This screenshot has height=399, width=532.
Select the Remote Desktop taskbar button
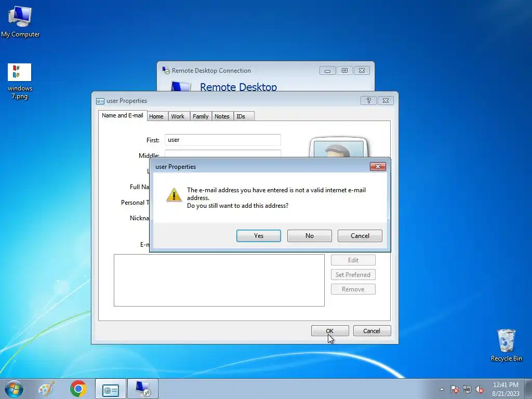143,389
